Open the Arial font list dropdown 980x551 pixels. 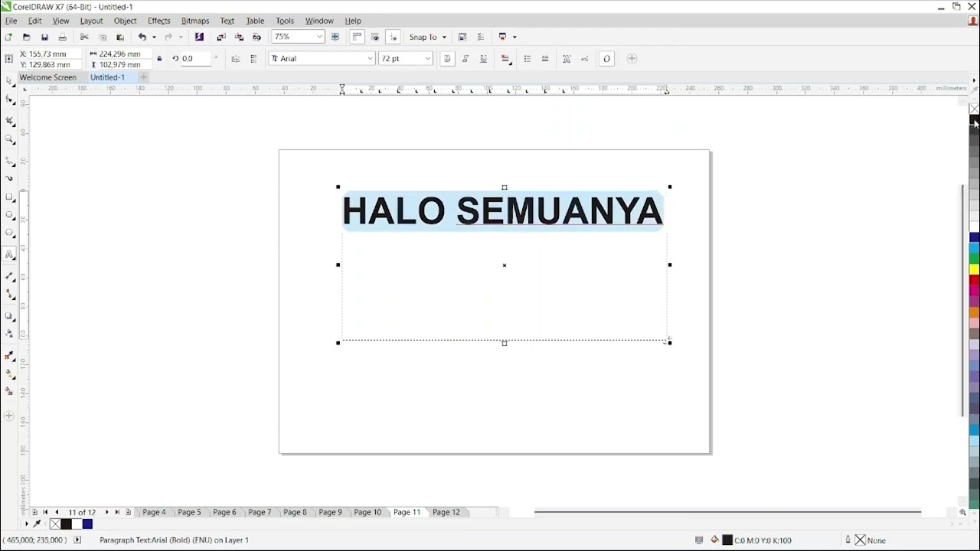coord(370,59)
